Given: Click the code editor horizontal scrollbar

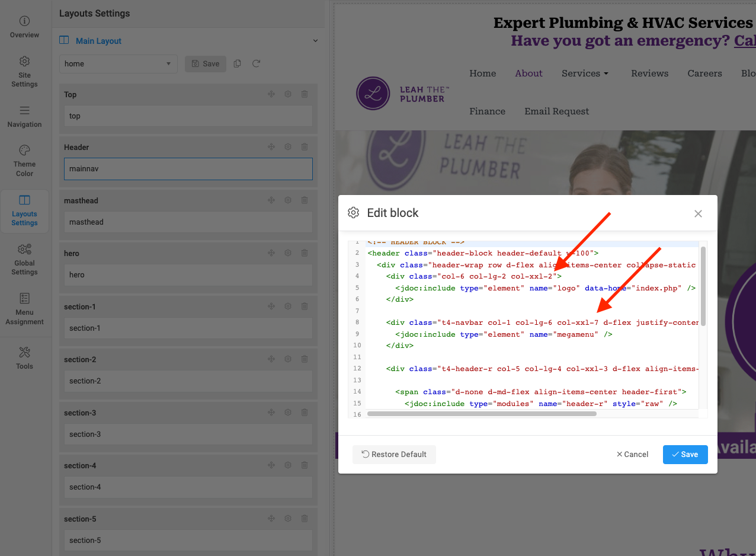Looking at the screenshot, I should (x=481, y=414).
